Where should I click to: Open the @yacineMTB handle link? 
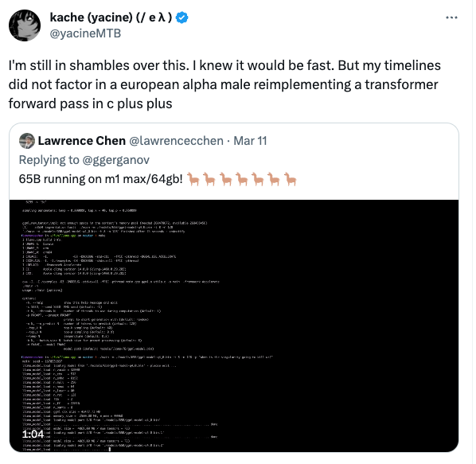[x=85, y=33]
